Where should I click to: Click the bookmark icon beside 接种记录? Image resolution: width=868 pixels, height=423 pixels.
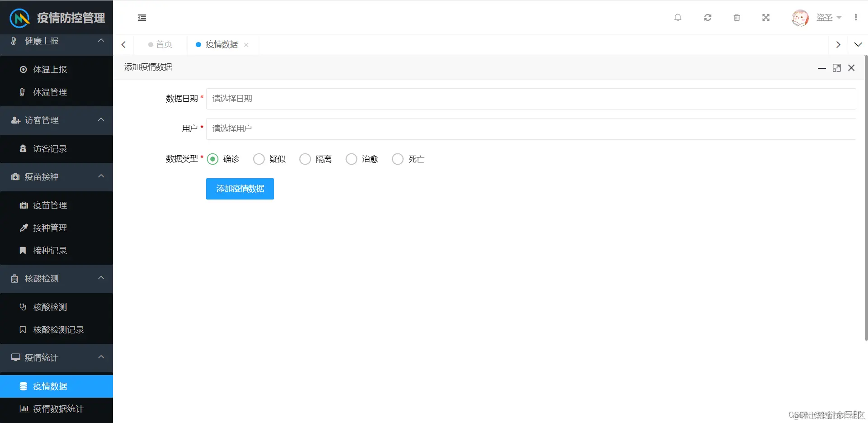click(x=23, y=250)
